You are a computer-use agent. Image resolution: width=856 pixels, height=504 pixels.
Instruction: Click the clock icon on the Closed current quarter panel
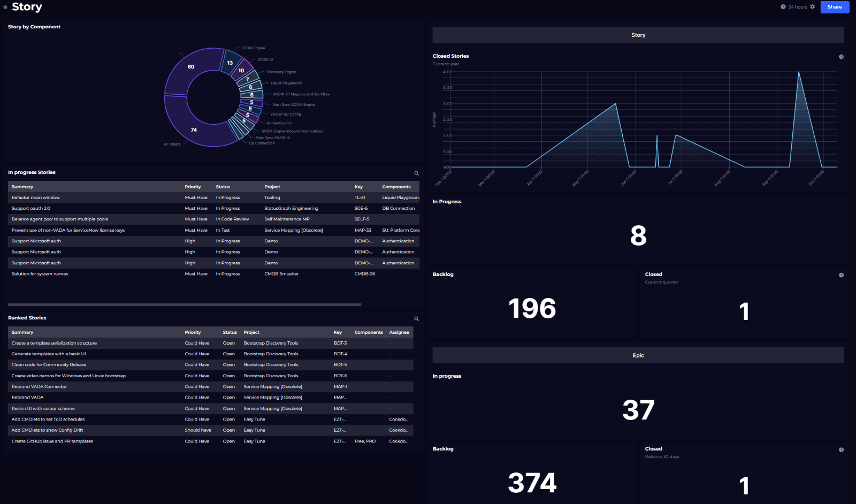coord(840,274)
